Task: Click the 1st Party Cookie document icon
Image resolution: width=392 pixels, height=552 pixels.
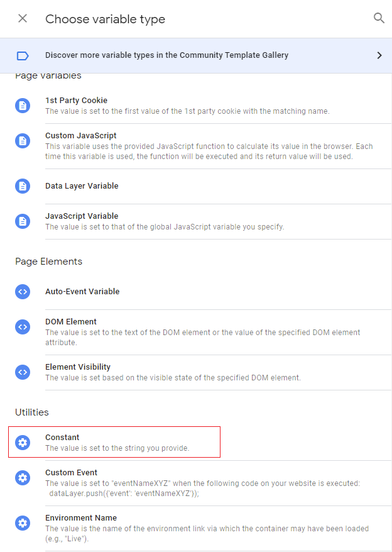Action: click(23, 106)
